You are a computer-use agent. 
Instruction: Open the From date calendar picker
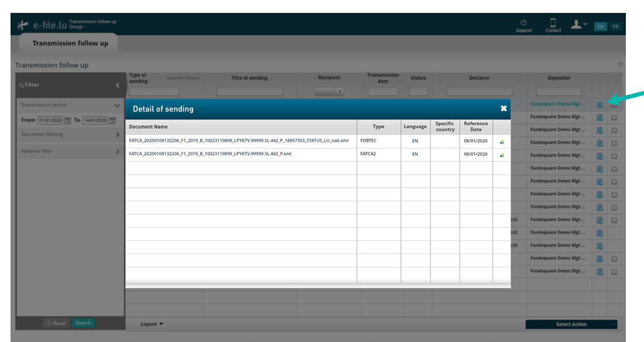point(68,121)
